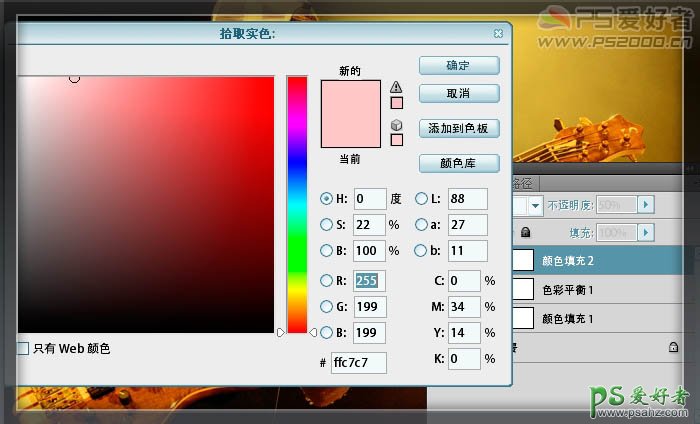Image resolution: width=700 pixels, height=424 pixels.
Task: Click the 确定 OK button
Action: (x=458, y=65)
